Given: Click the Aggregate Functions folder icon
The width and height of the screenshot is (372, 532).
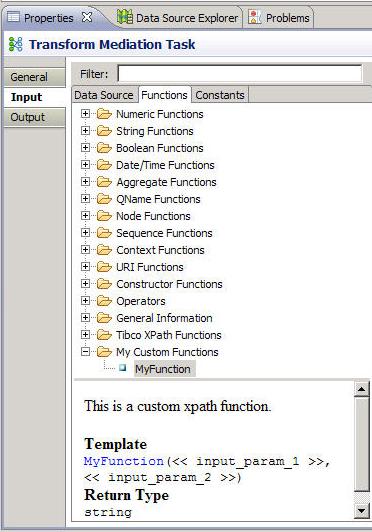Looking at the screenshot, I should [x=104, y=182].
